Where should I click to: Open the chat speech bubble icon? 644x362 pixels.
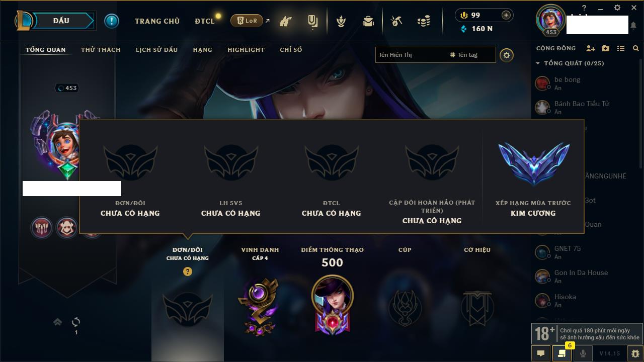click(x=541, y=353)
